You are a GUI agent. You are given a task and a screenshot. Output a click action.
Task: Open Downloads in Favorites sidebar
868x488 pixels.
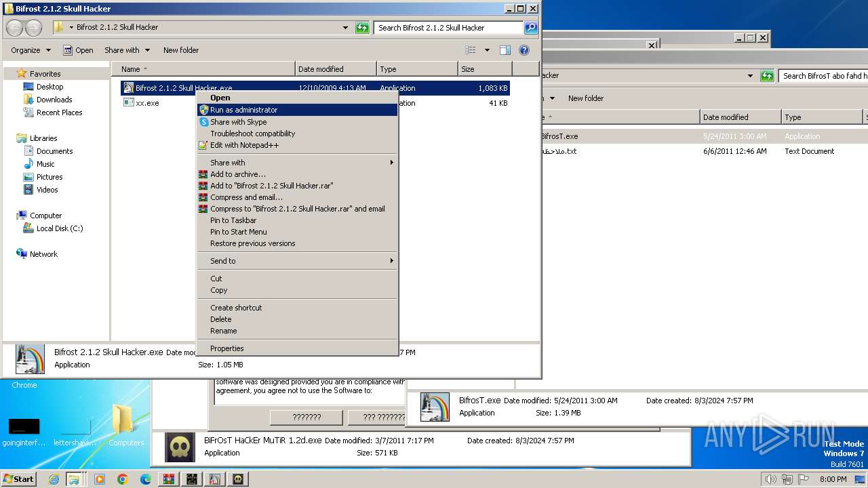click(54, 100)
